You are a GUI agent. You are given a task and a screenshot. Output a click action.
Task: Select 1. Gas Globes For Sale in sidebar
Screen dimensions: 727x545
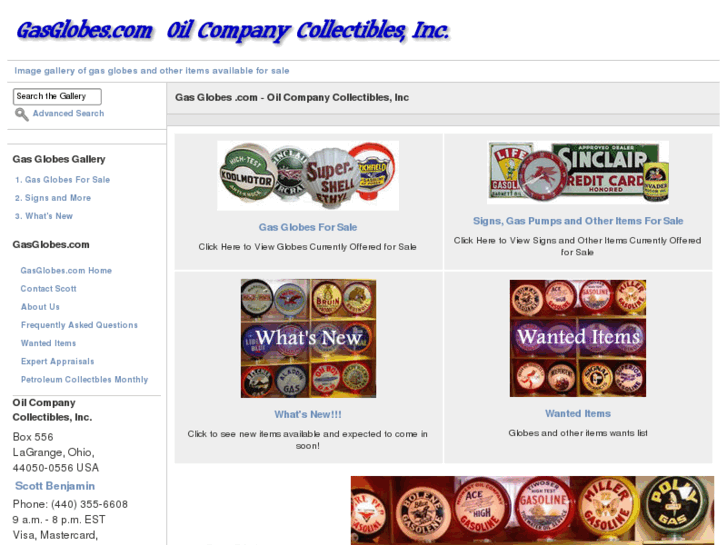coord(62,180)
